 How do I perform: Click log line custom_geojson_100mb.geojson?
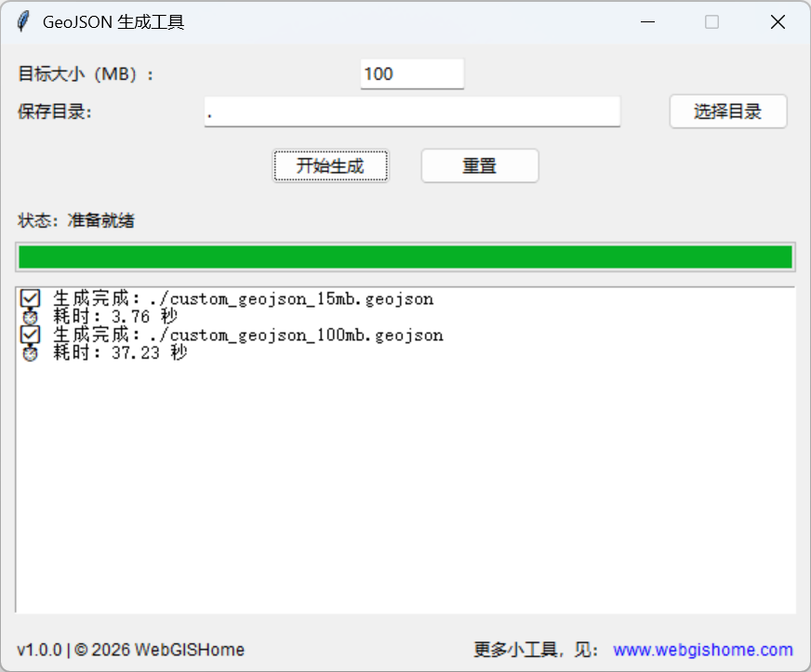pos(248,335)
